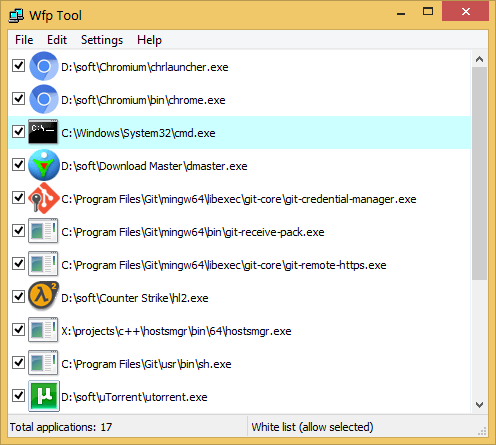
Task: Uncheck the git-remote-https.exe checkbox
Action: tap(19, 264)
